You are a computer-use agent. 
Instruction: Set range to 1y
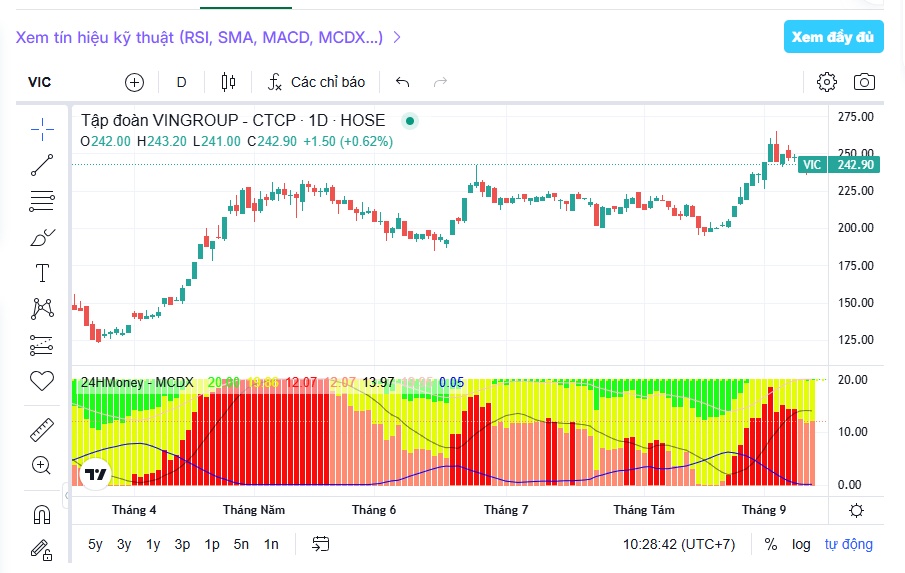pos(153,544)
